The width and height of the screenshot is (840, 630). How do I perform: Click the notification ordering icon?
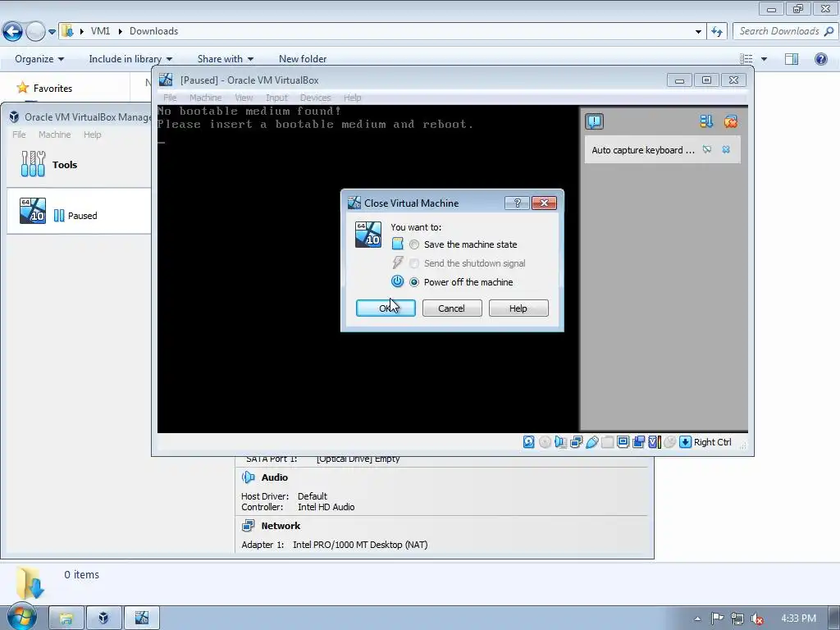pos(706,121)
